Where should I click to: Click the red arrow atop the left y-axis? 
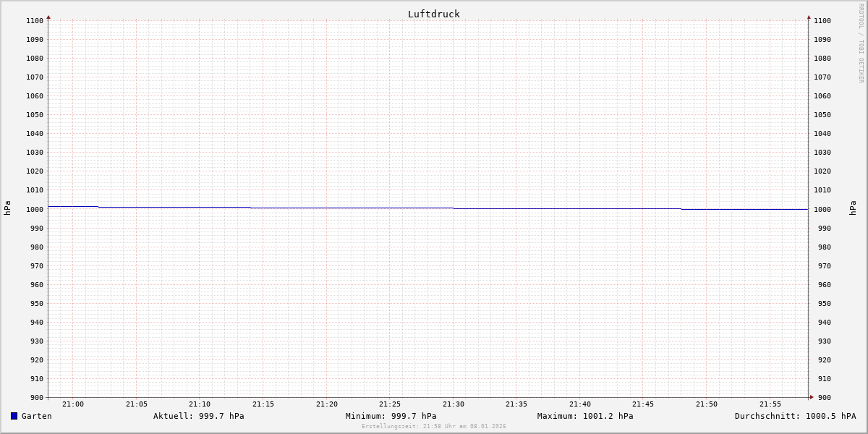[x=48, y=17]
